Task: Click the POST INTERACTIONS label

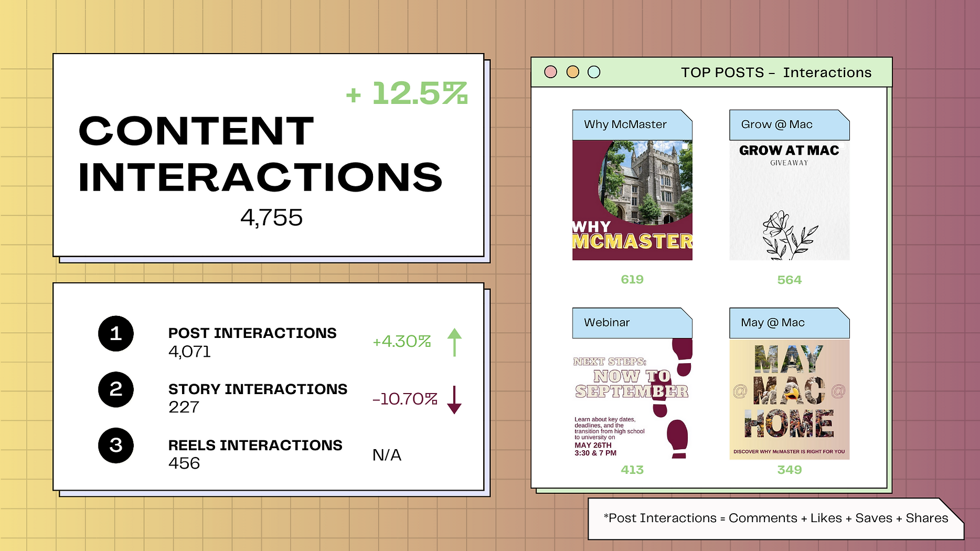Action: coord(252,333)
